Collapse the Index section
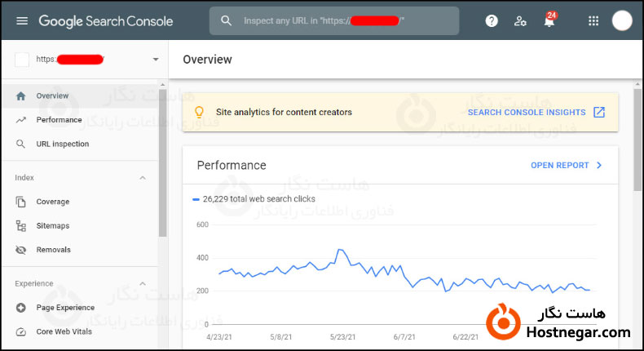Screen dimensions: 644x351 click(143, 177)
